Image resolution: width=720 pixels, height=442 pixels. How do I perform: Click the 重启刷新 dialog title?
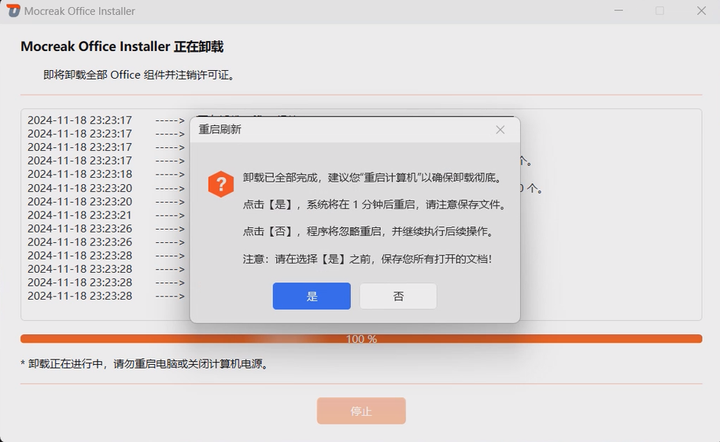point(220,129)
